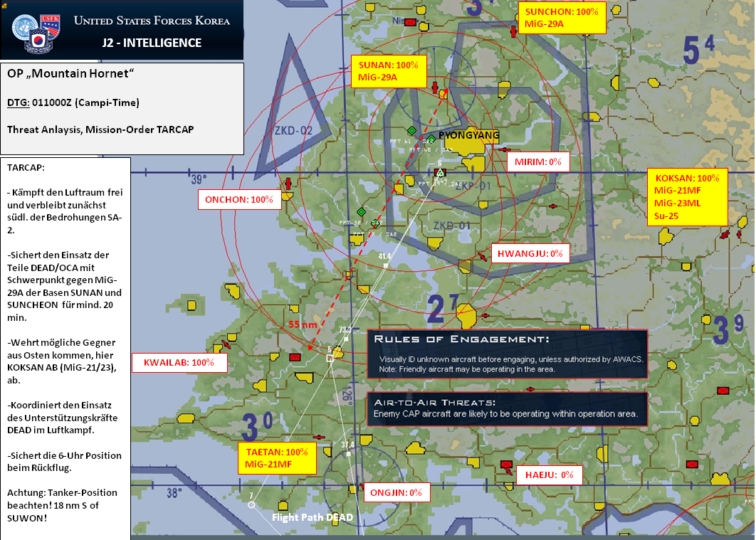
Task: Click waypoint 5 square marker
Action: click(x=330, y=358)
